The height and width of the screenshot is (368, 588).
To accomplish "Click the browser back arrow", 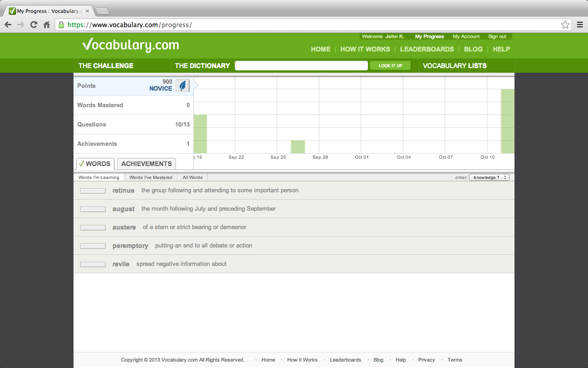I will tap(8, 25).
